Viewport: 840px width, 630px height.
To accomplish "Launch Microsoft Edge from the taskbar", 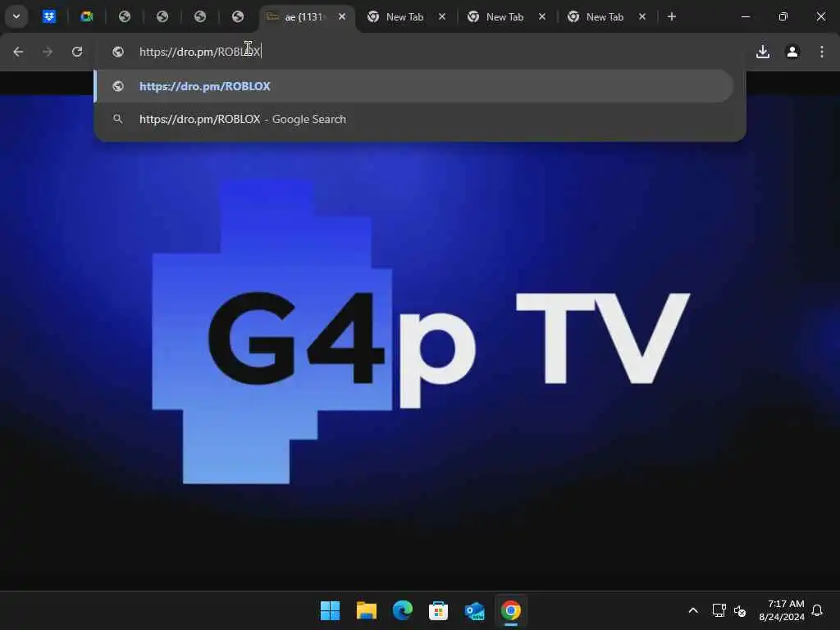I will 402,610.
